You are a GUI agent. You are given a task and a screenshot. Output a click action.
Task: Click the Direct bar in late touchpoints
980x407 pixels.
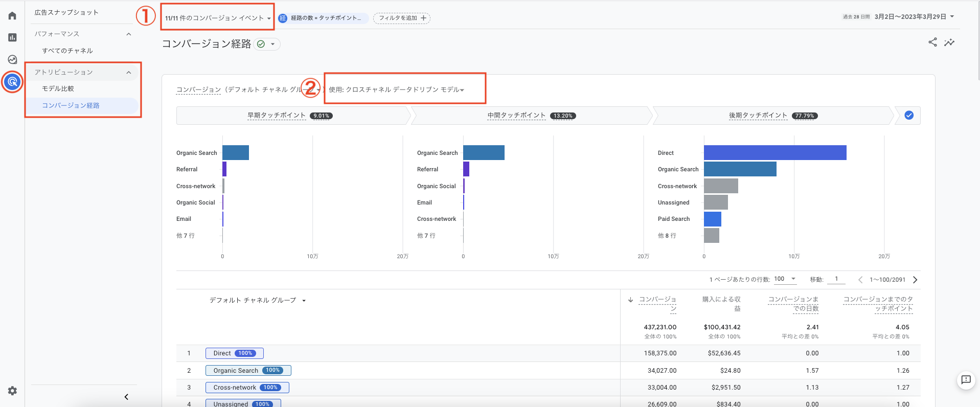775,152
